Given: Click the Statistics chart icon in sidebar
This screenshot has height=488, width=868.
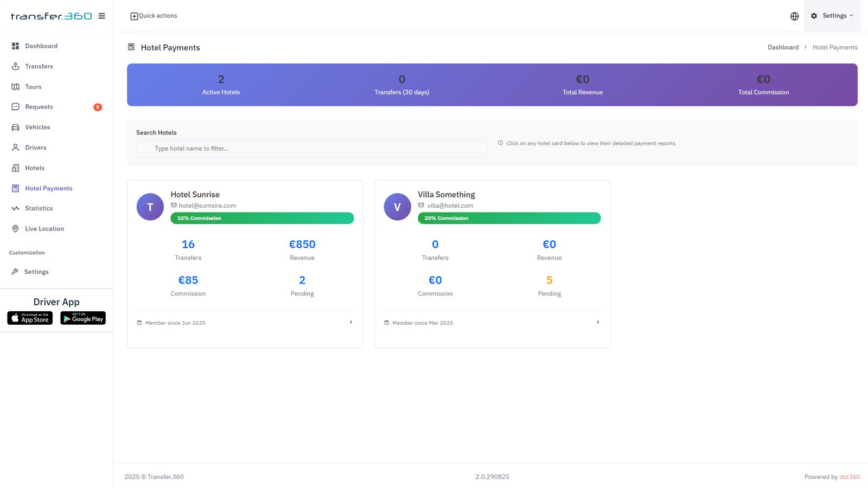Looking at the screenshot, I should pos(16,208).
